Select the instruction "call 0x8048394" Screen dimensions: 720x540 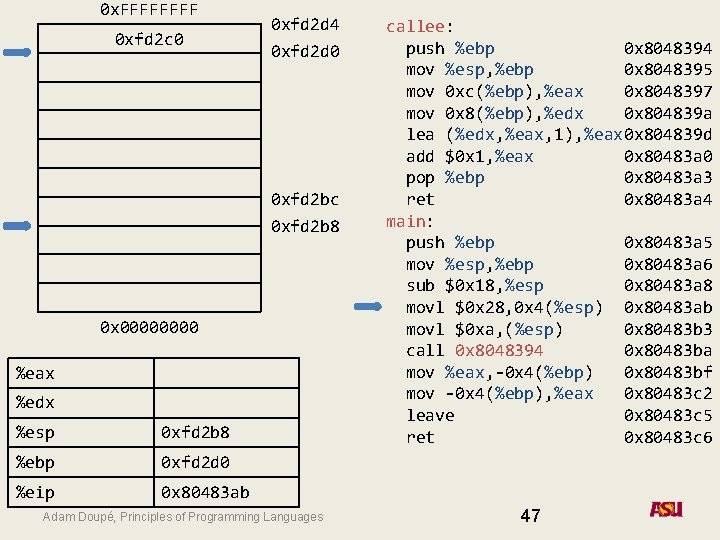(474, 351)
